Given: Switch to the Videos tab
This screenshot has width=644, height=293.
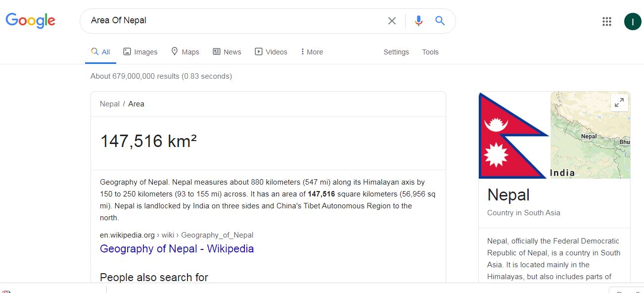Looking at the screenshot, I should [x=271, y=52].
